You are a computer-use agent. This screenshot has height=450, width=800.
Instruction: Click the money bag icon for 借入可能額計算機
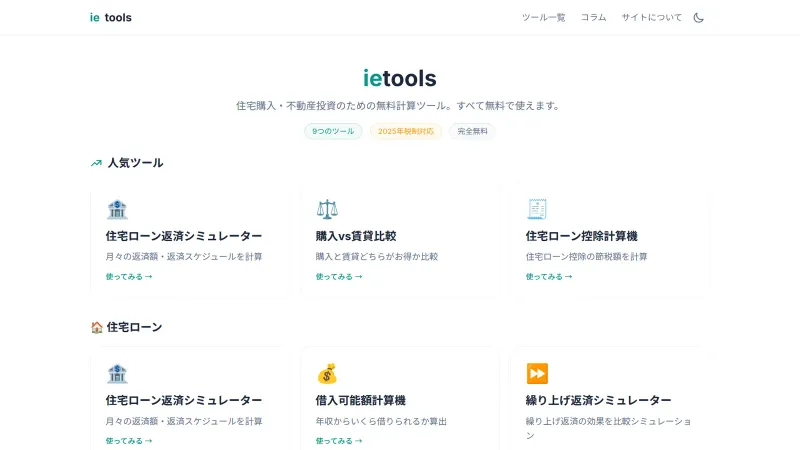(327, 373)
